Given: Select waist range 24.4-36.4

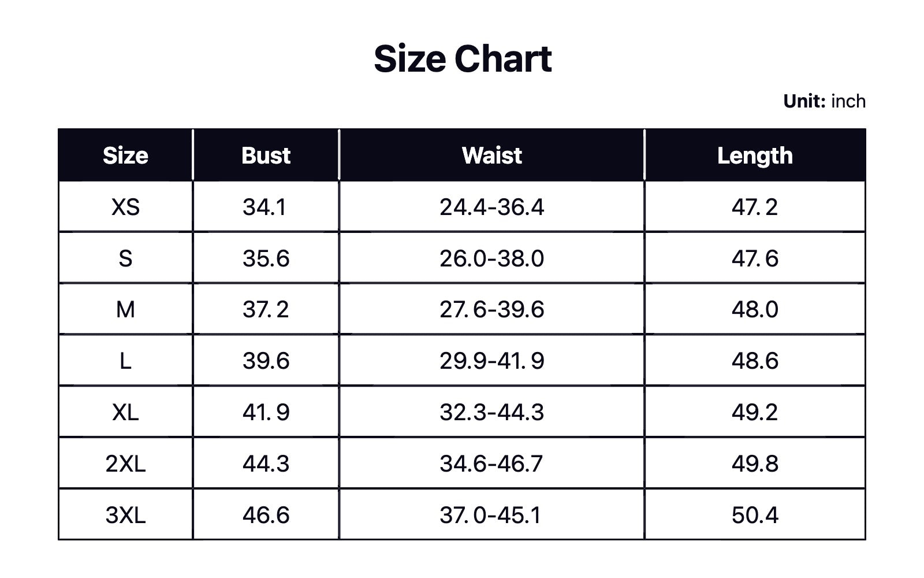Looking at the screenshot, I should click(x=491, y=207).
